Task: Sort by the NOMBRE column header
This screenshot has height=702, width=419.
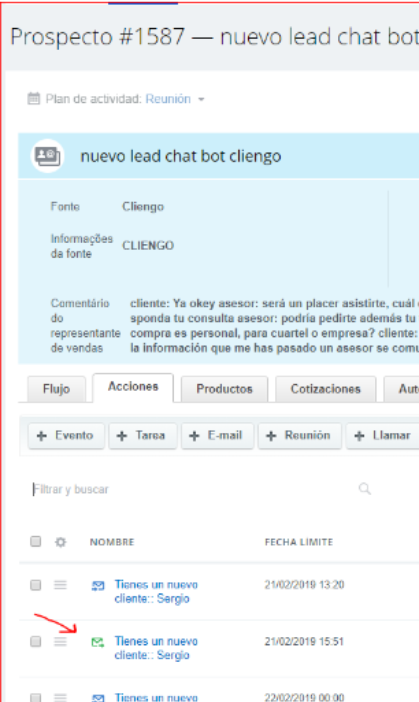Action: (x=112, y=542)
